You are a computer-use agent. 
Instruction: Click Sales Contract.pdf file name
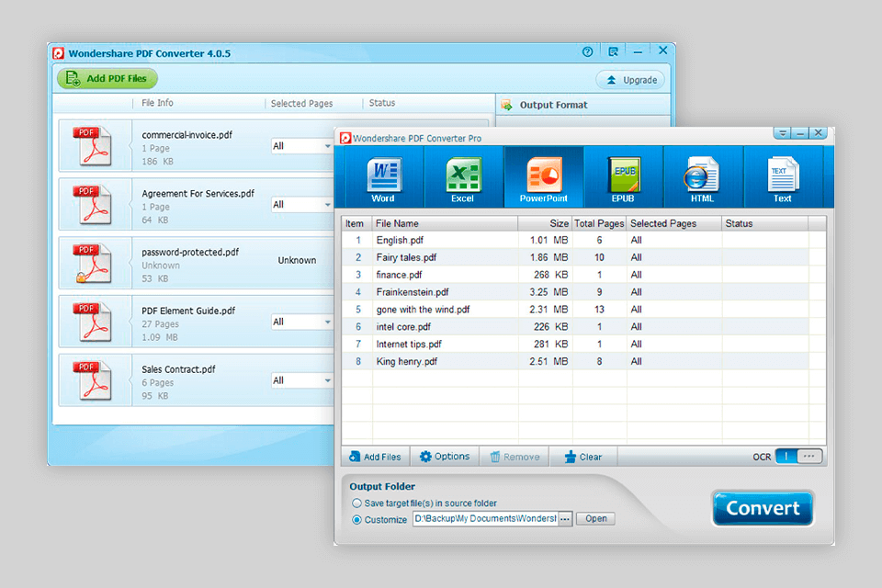(178, 369)
